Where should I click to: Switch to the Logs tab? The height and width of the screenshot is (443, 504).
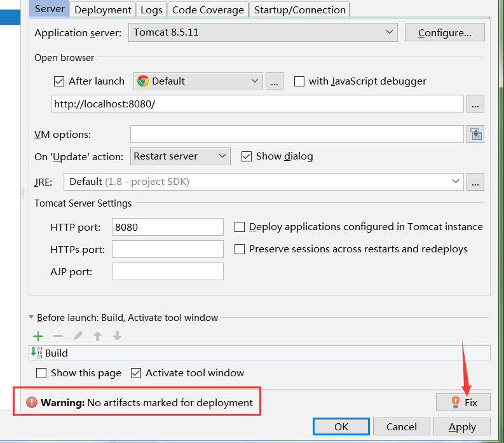click(151, 10)
